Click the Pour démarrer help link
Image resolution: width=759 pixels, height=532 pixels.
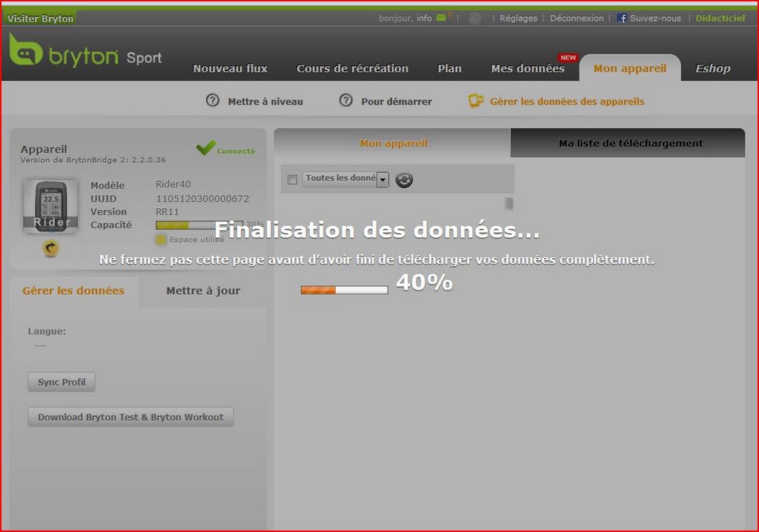(x=397, y=102)
